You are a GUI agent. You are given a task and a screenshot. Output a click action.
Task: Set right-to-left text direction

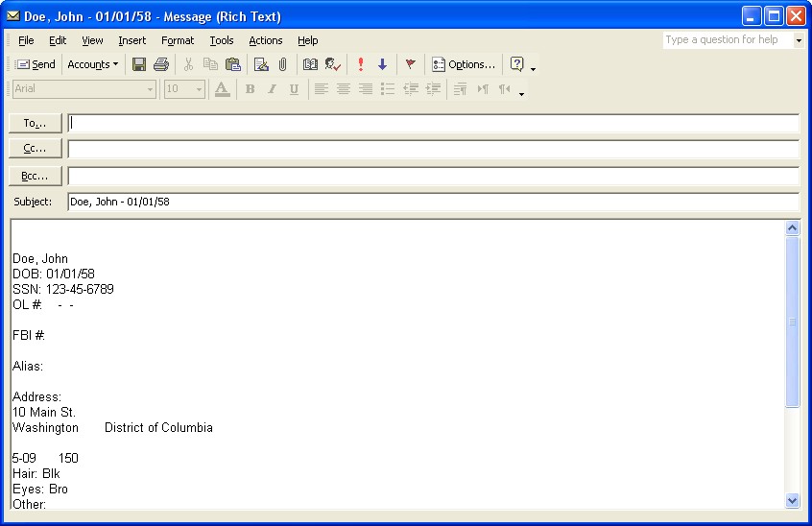click(505, 89)
